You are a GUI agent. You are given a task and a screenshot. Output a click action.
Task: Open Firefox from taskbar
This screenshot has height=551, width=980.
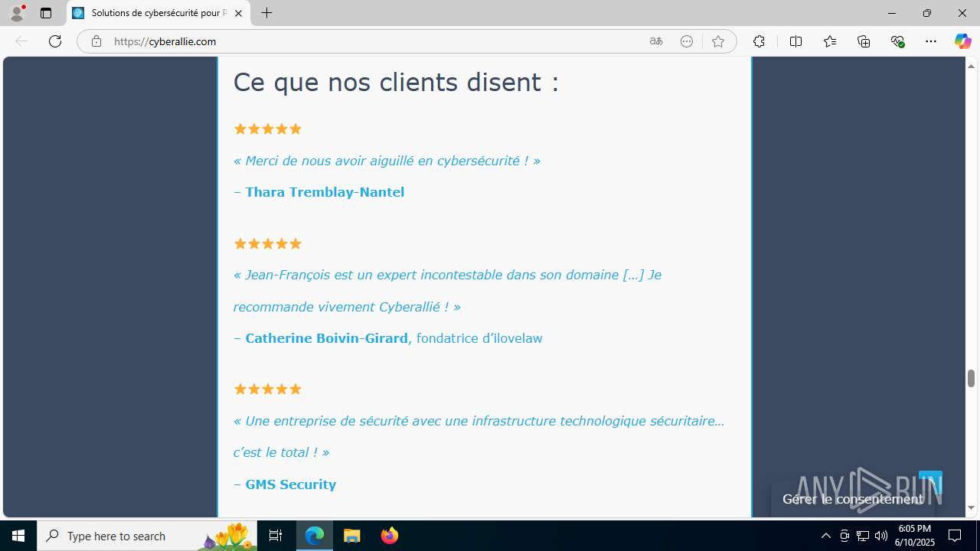point(389,536)
